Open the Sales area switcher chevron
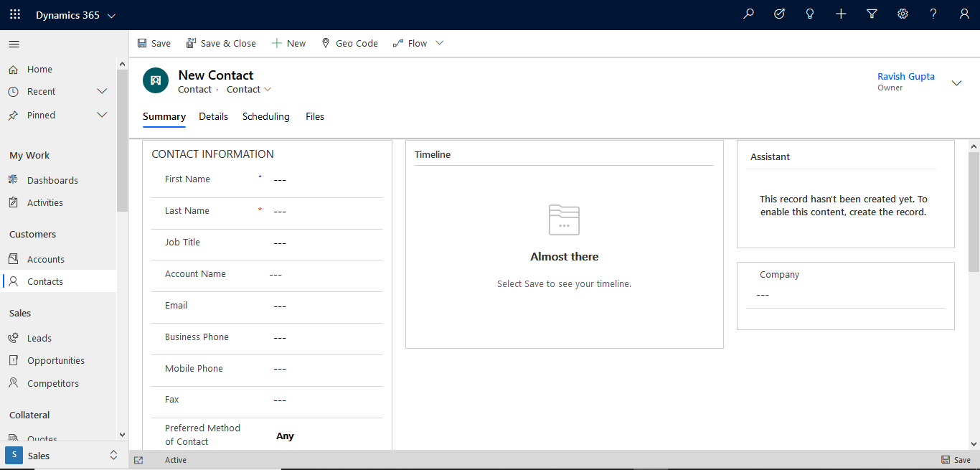The height and width of the screenshot is (470, 980). [x=113, y=455]
